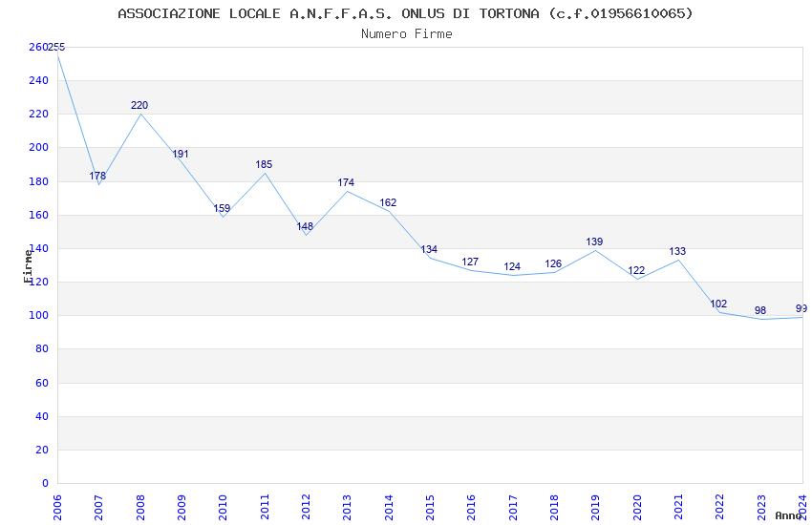812x525 pixels.
Task: Click the x-axis year 2006
Action: [57, 508]
